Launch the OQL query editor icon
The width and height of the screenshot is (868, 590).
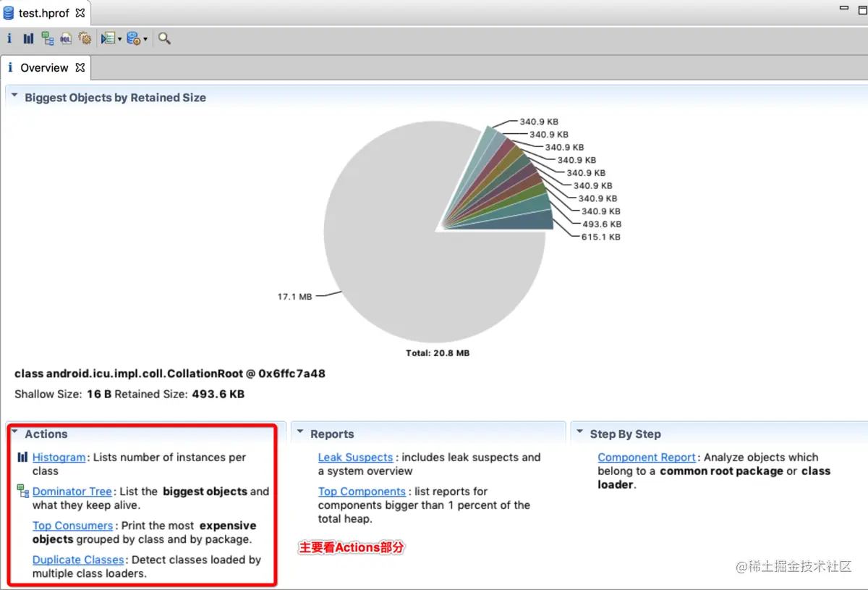pos(65,38)
